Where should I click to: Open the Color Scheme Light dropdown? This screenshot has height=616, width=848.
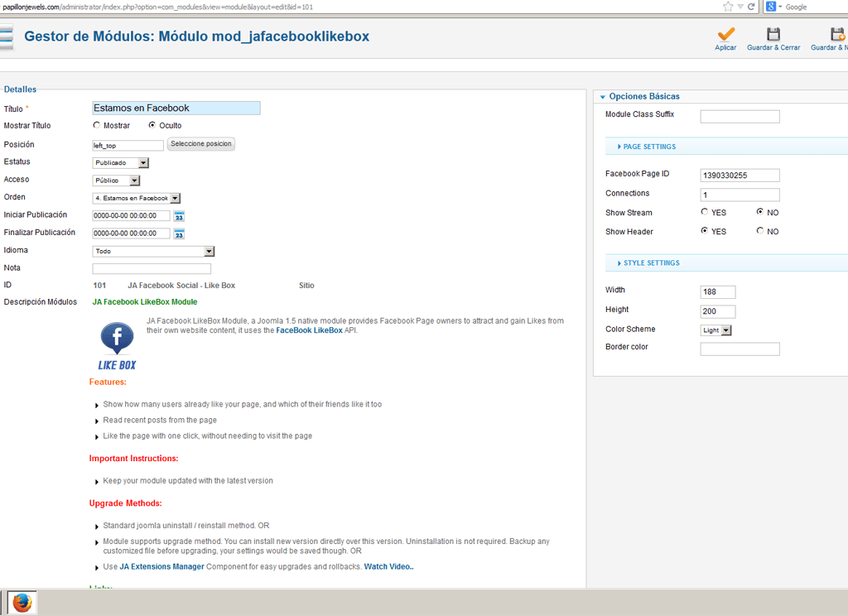point(716,330)
